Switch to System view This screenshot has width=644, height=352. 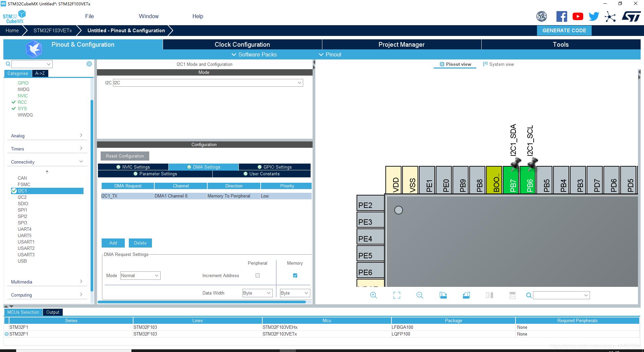(498, 64)
